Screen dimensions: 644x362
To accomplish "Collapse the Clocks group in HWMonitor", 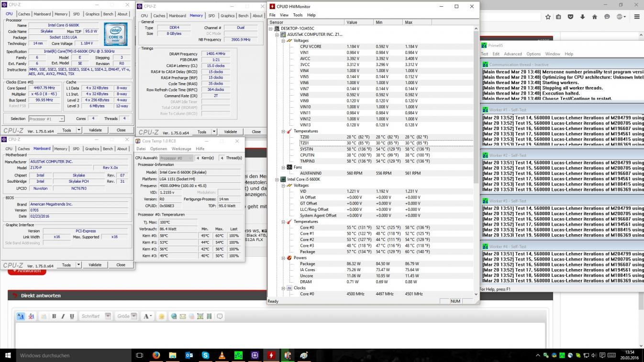I will pos(283,288).
